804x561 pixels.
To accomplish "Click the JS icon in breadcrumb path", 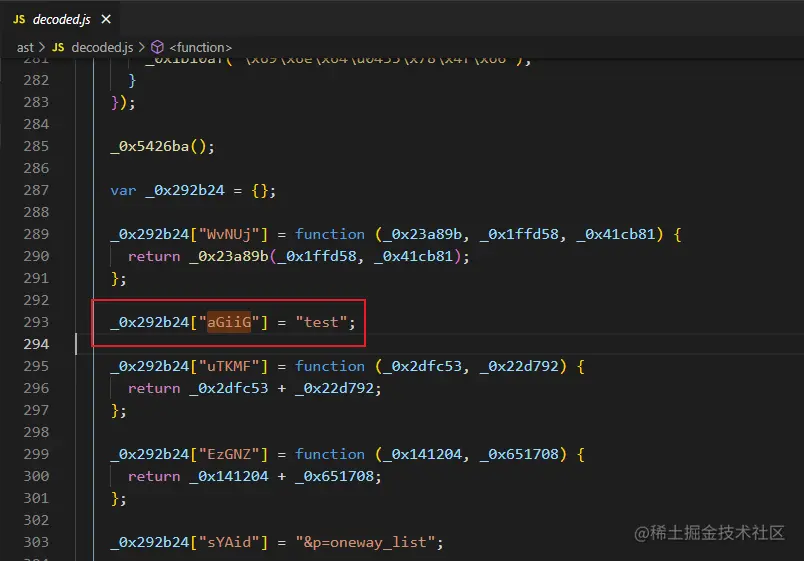I will click(x=58, y=48).
